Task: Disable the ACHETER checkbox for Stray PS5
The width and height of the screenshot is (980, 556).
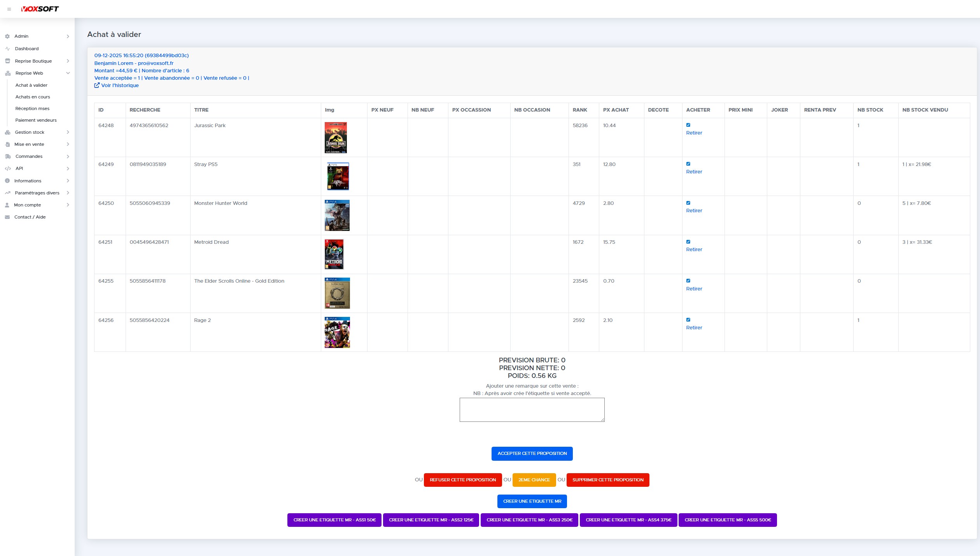Action: 688,164
